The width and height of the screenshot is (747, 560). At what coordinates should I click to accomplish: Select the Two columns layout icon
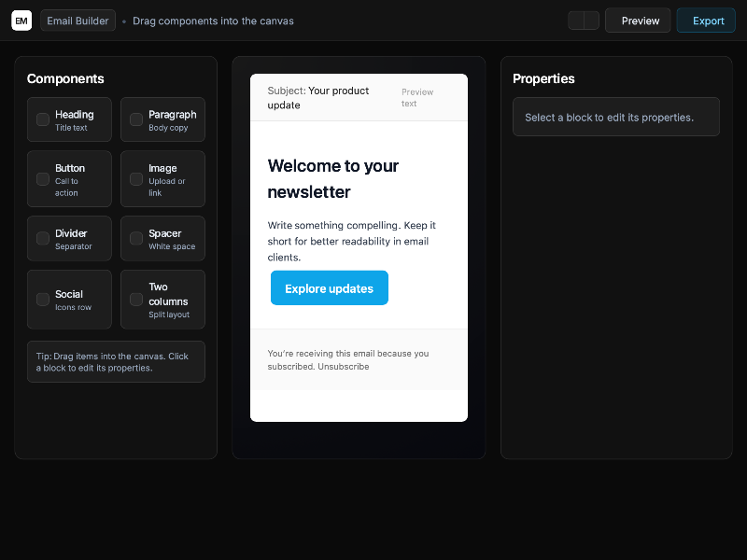[136, 300]
